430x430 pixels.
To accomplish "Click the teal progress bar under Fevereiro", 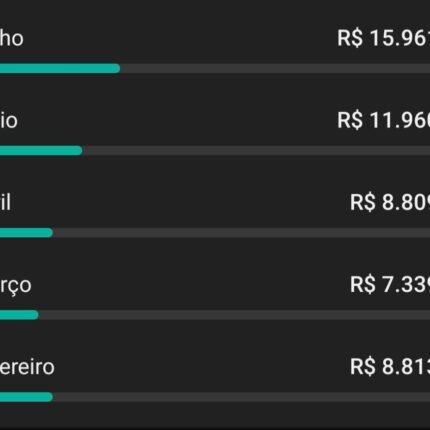I will pyautogui.click(x=26, y=397).
